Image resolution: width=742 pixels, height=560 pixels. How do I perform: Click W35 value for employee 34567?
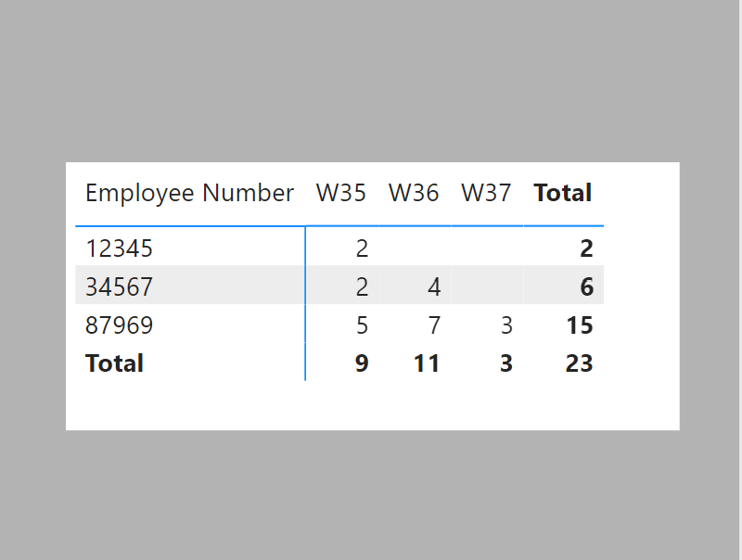(362, 287)
